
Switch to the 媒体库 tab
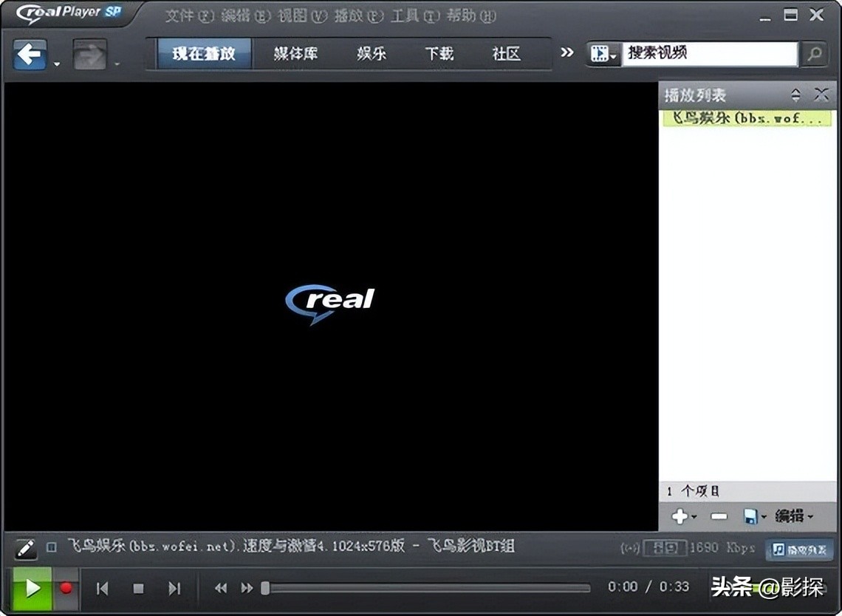point(294,53)
